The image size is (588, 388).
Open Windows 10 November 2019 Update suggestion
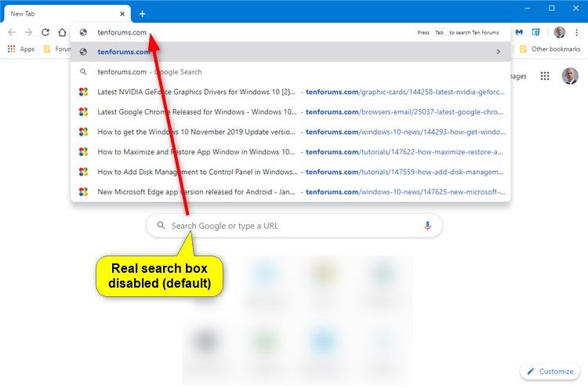(x=291, y=132)
